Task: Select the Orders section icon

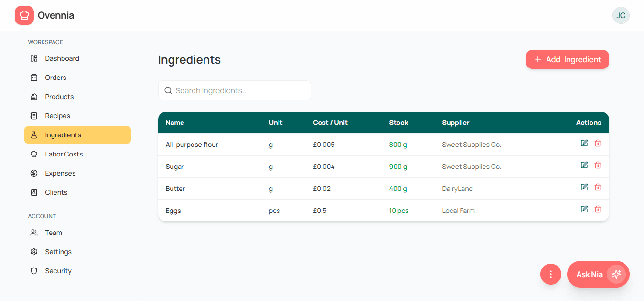Action: [33, 77]
